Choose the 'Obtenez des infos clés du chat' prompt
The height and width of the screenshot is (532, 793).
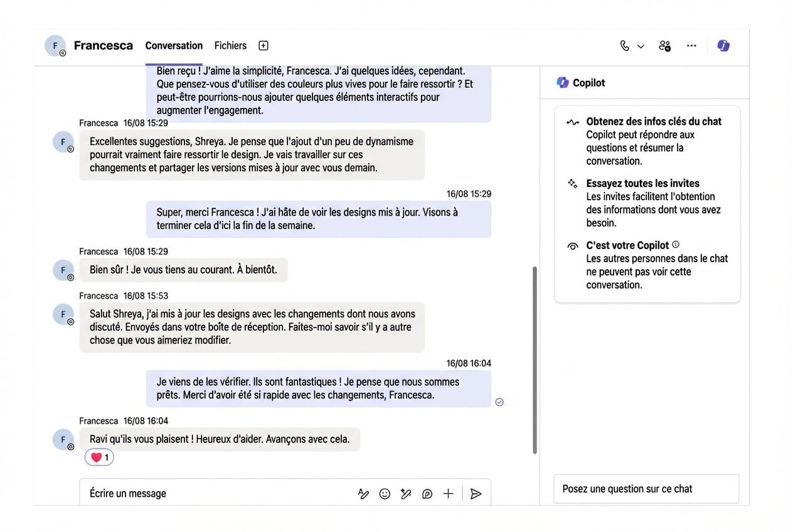pyautogui.click(x=654, y=121)
